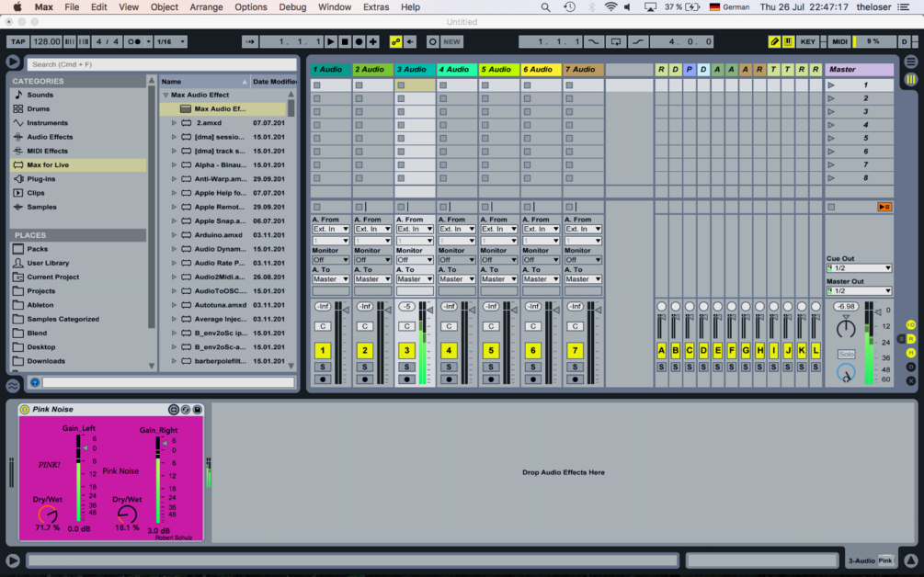The image size is (924, 577).
Task: Solo track 5 with its S button
Action: tap(491, 367)
